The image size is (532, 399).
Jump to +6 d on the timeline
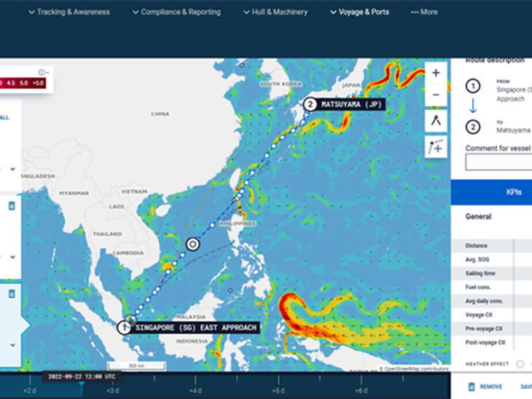tap(361, 390)
